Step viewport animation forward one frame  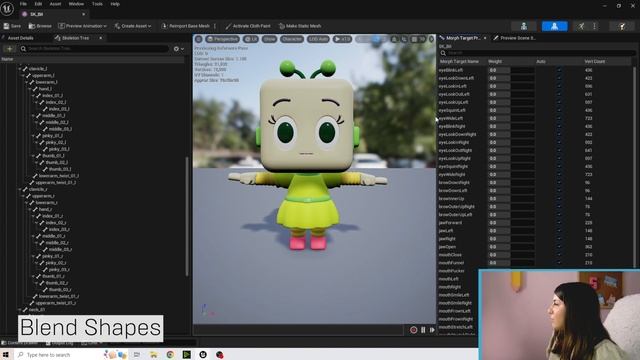pyautogui.click(x=432, y=330)
